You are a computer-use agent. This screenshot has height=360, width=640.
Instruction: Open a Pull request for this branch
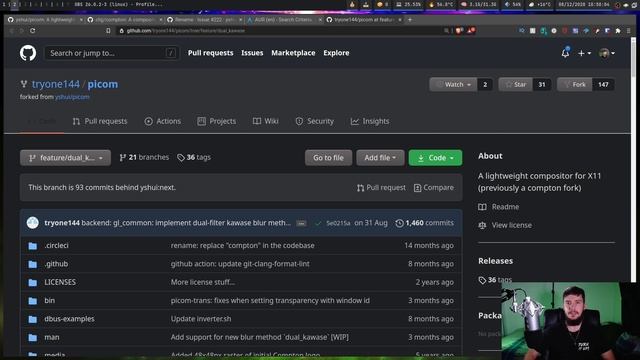pyautogui.click(x=381, y=187)
